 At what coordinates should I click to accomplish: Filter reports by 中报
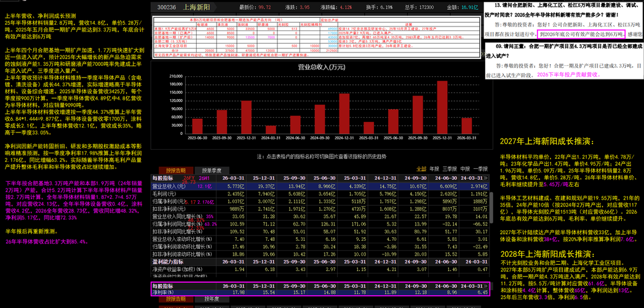(x=465, y=169)
